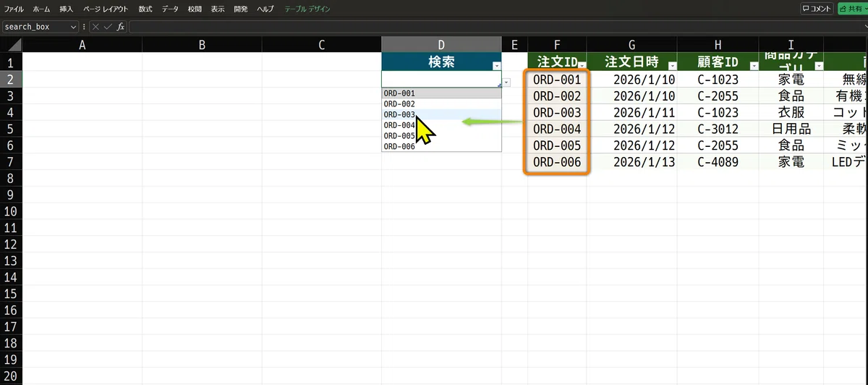The image size is (868, 385).
Task: Expand the Name Box dropdown arrow
Action: click(74, 27)
